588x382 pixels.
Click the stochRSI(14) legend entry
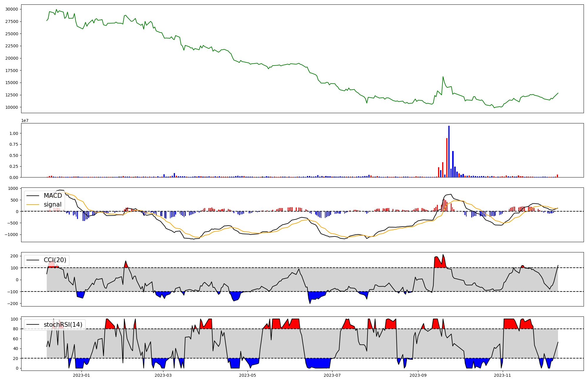63,325
